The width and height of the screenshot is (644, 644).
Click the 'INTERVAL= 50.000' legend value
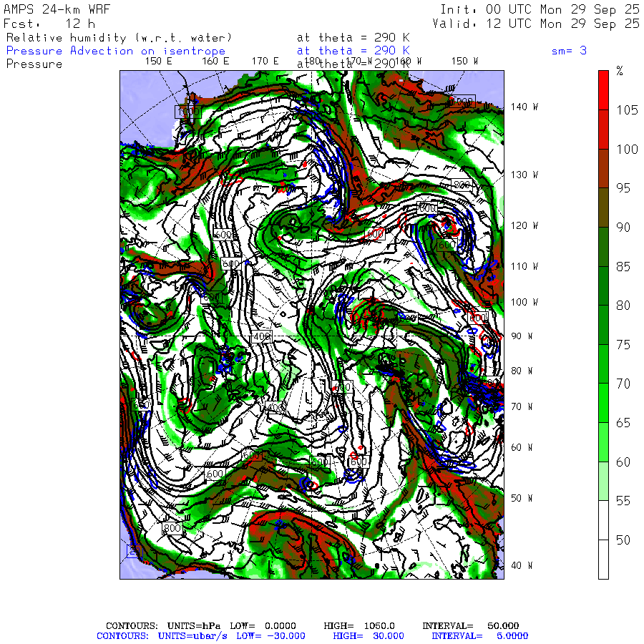(471, 626)
